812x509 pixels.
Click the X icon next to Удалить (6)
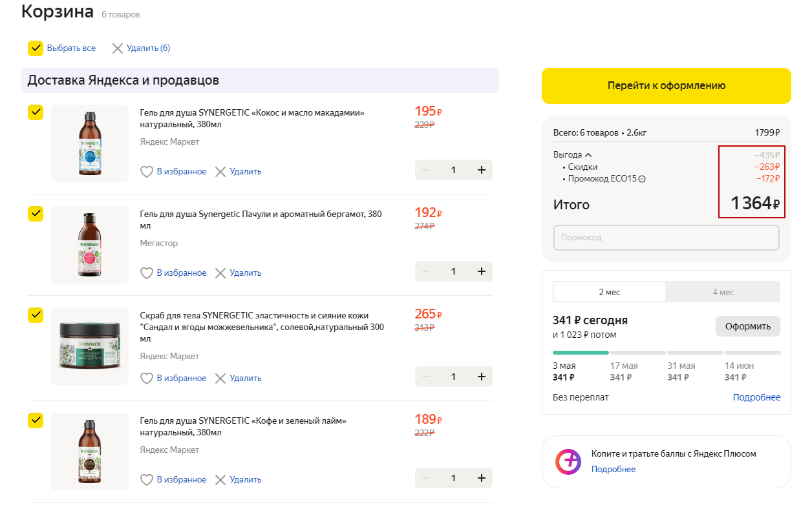[117, 48]
